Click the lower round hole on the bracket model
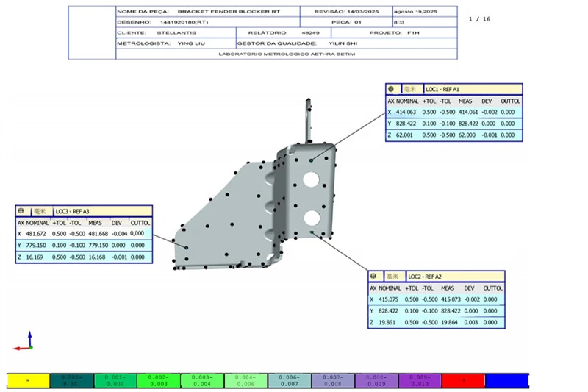The image size is (588, 392). pyautogui.click(x=312, y=218)
